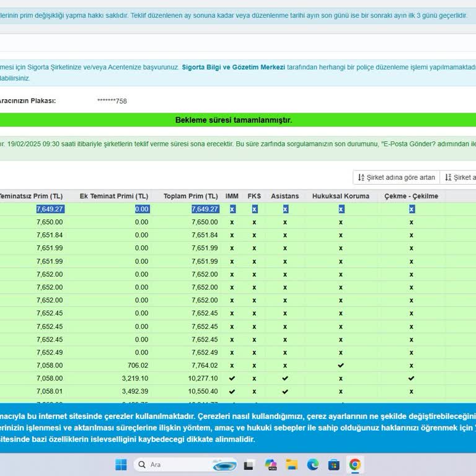Click Hukuksal Koruma x mark in 10,550.40 row
The height and width of the screenshot is (476, 476).
tap(341, 392)
